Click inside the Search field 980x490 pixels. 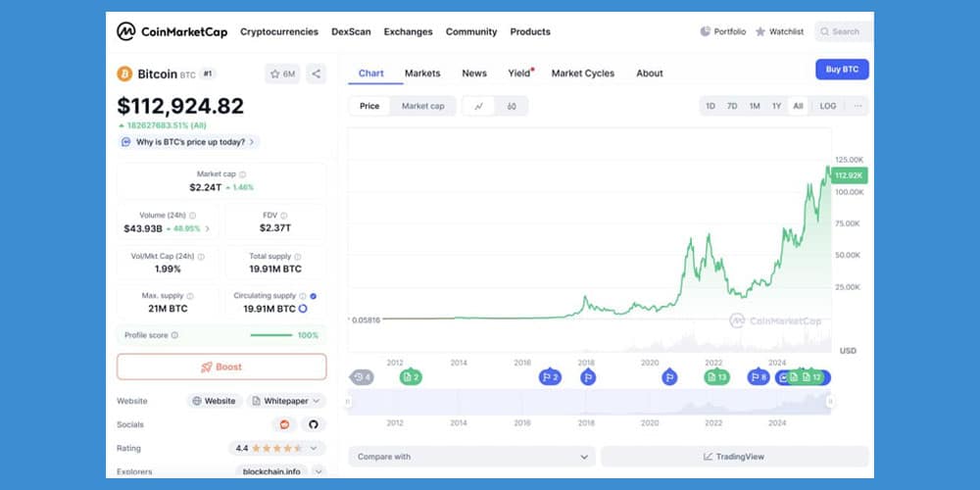pos(844,31)
